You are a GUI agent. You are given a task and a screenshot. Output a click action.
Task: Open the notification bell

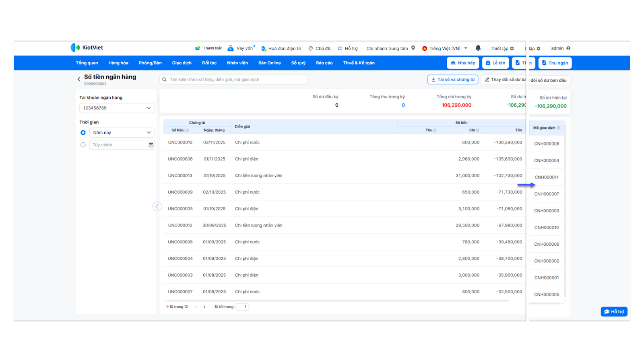pyautogui.click(x=478, y=48)
